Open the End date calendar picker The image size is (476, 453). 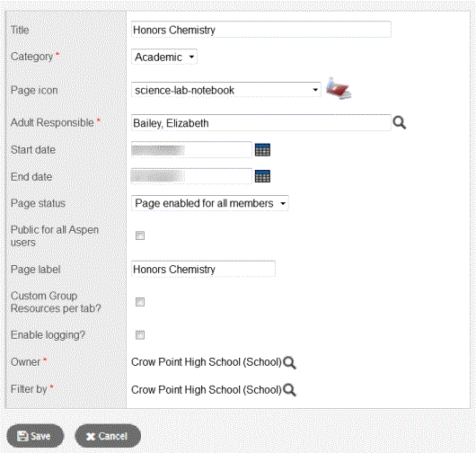pos(262,176)
